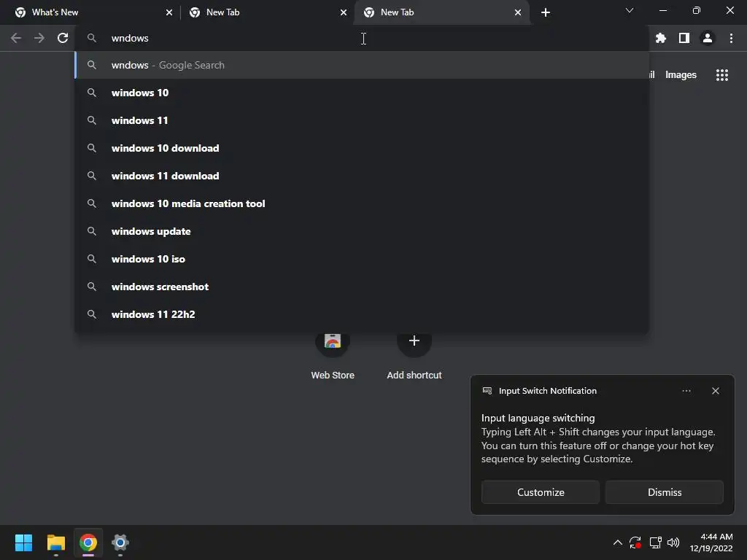The height and width of the screenshot is (560, 747).
Task: Go forward using the forward arrow
Action: (x=39, y=38)
